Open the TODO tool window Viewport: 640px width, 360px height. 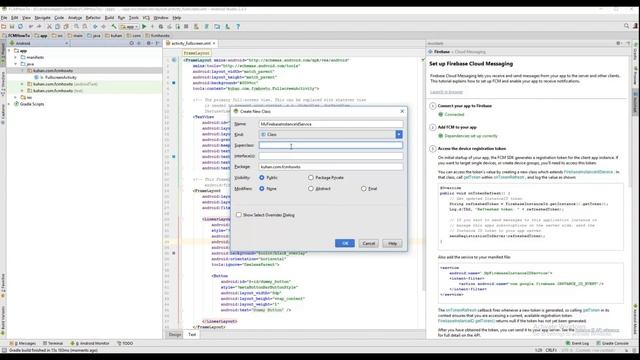[125, 343]
